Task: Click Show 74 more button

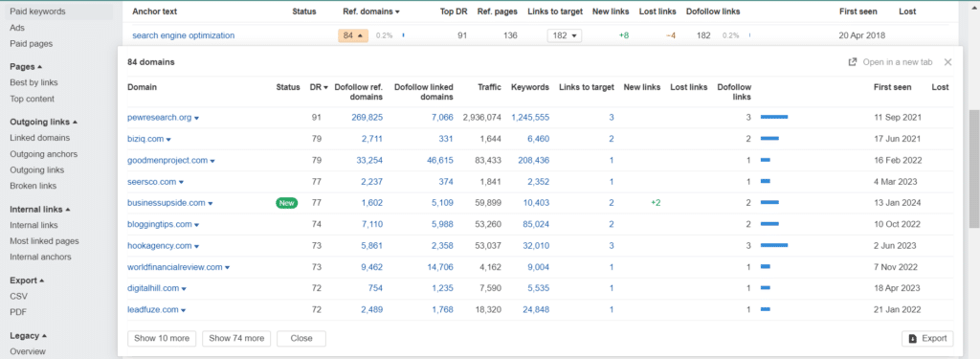Action: [x=236, y=338]
